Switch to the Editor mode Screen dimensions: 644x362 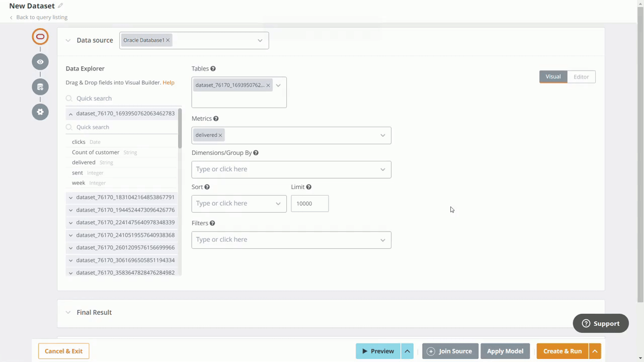[581, 77]
